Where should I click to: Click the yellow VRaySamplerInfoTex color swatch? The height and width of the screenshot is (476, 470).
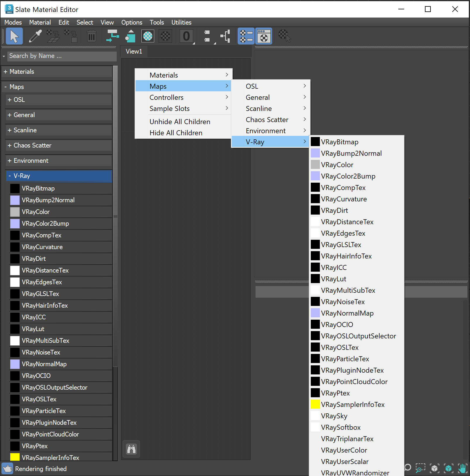coord(15,457)
